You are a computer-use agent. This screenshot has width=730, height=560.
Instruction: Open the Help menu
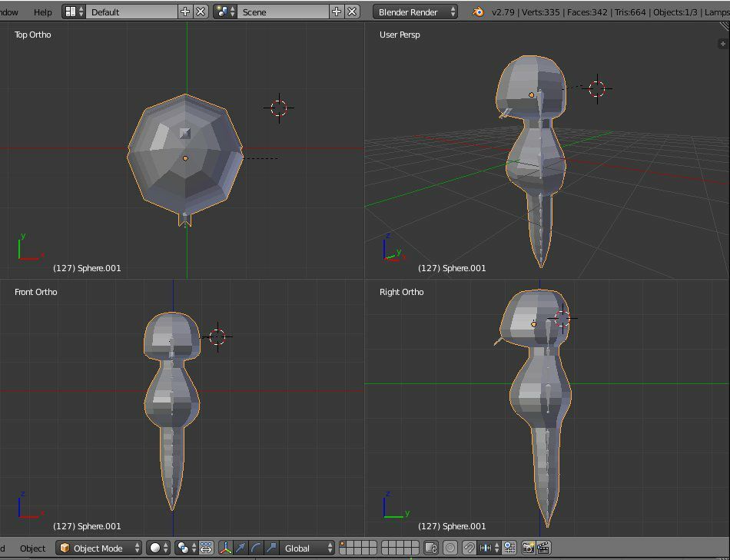tap(43, 12)
